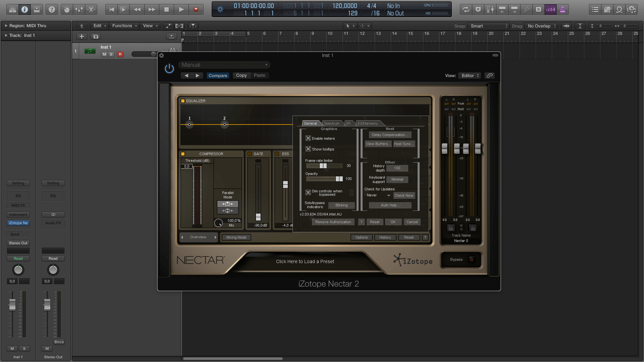Show Smart Controls panel
Image resolution: width=644 pixels, height=362 pixels.
click(67, 10)
